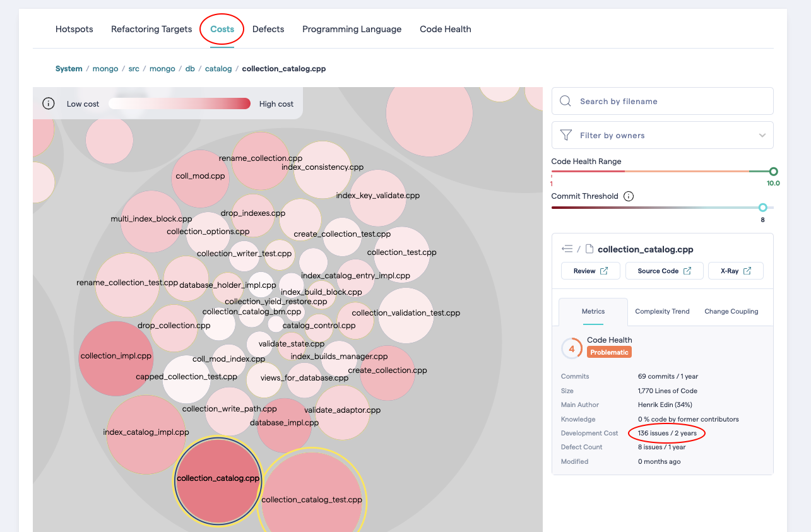Click the mongo breadcrumb link
811x532 pixels.
tap(105, 68)
